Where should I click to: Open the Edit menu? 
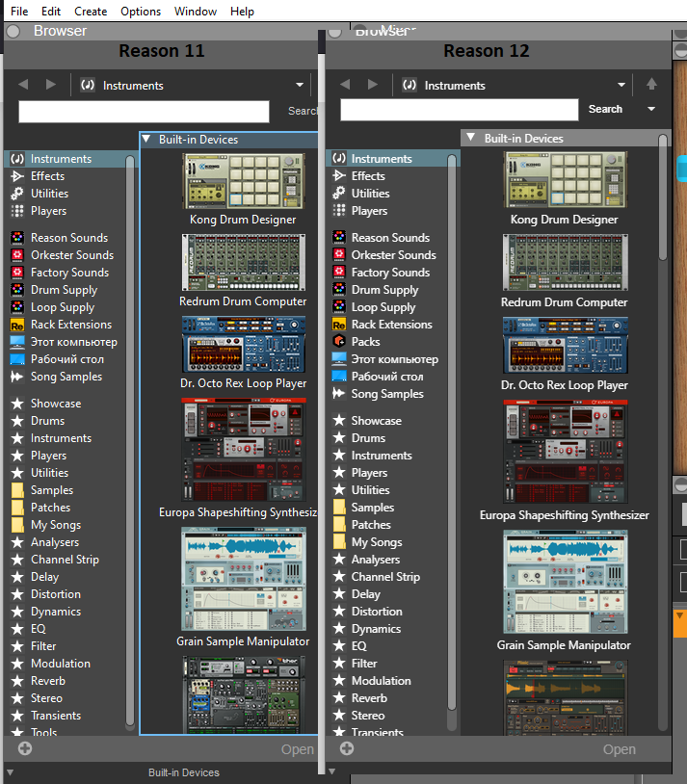pos(50,11)
